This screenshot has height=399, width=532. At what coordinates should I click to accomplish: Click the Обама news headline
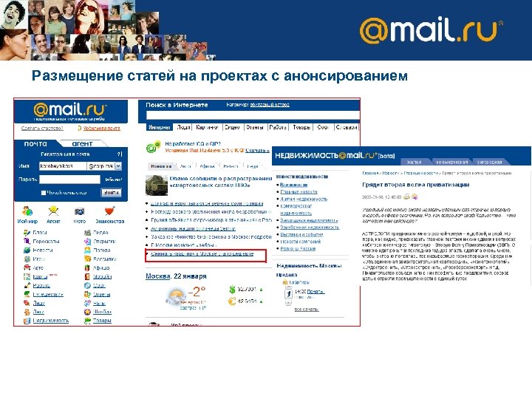click(x=220, y=182)
